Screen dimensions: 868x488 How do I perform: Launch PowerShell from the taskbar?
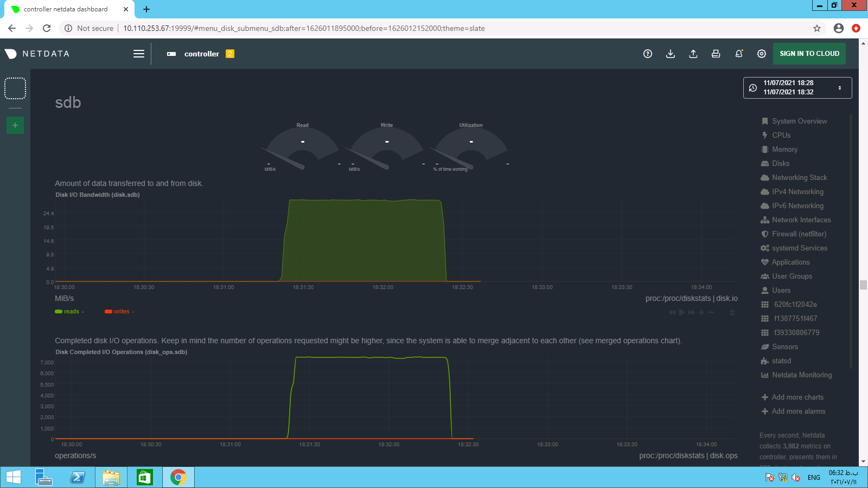click(x=78, y=477)
